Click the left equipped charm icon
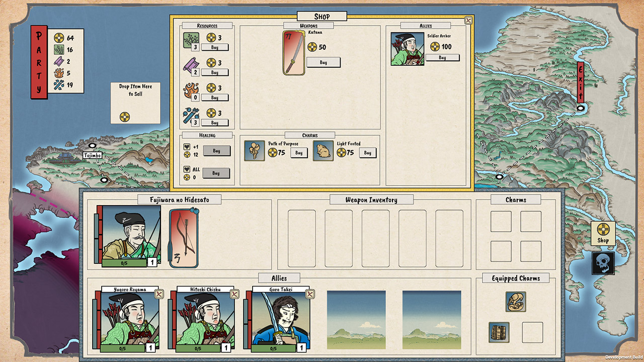644x362 pixels. click(x=499, y=332)
